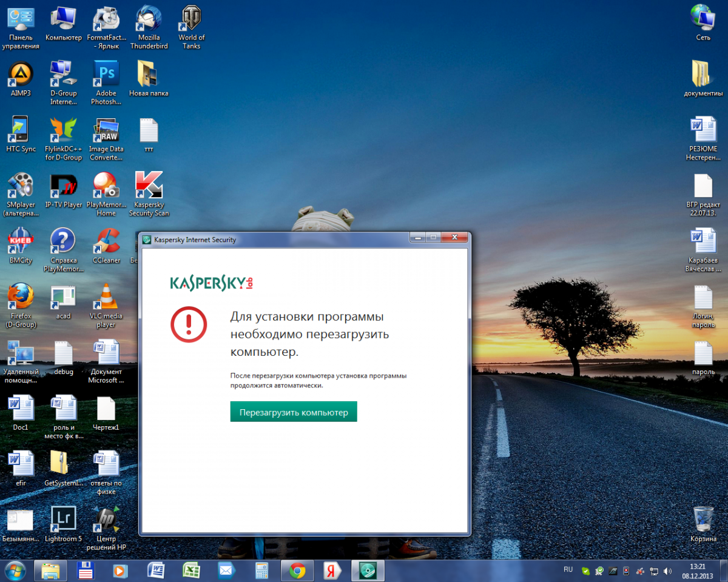
Task: Click the Kaspersky Lab logo in the dialog
Action: coord(211,283)
